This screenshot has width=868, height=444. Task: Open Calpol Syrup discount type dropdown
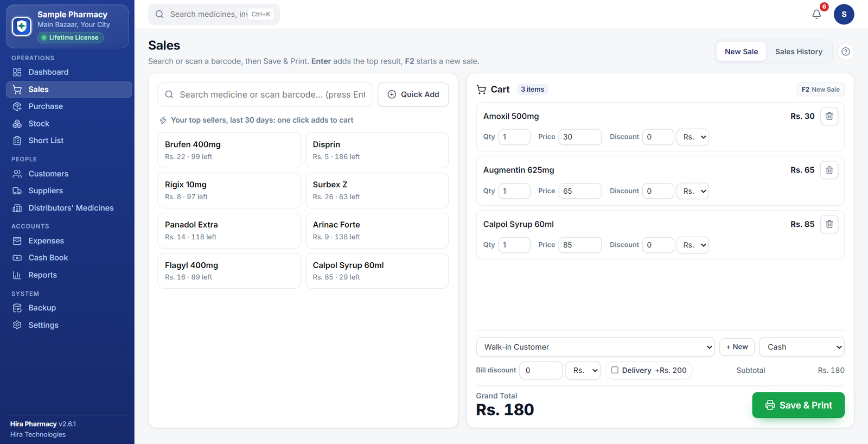(693, 245)
